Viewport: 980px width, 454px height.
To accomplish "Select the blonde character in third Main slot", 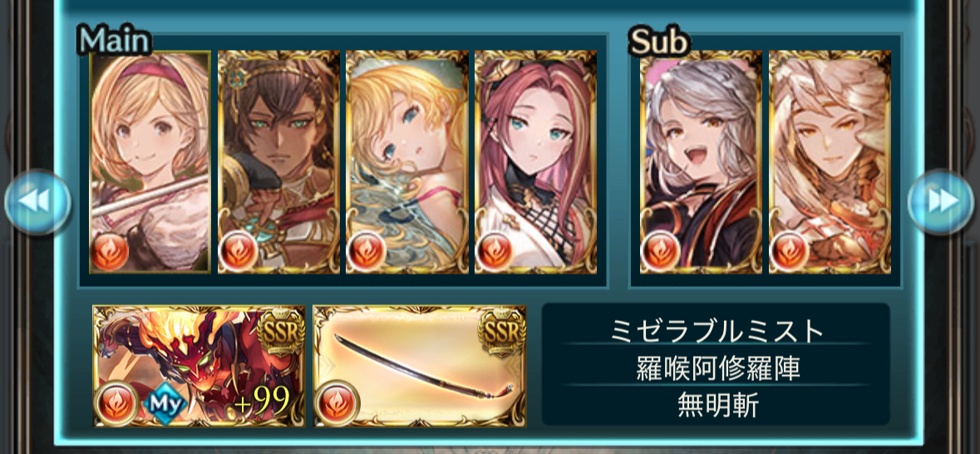I will pos(407,163).
